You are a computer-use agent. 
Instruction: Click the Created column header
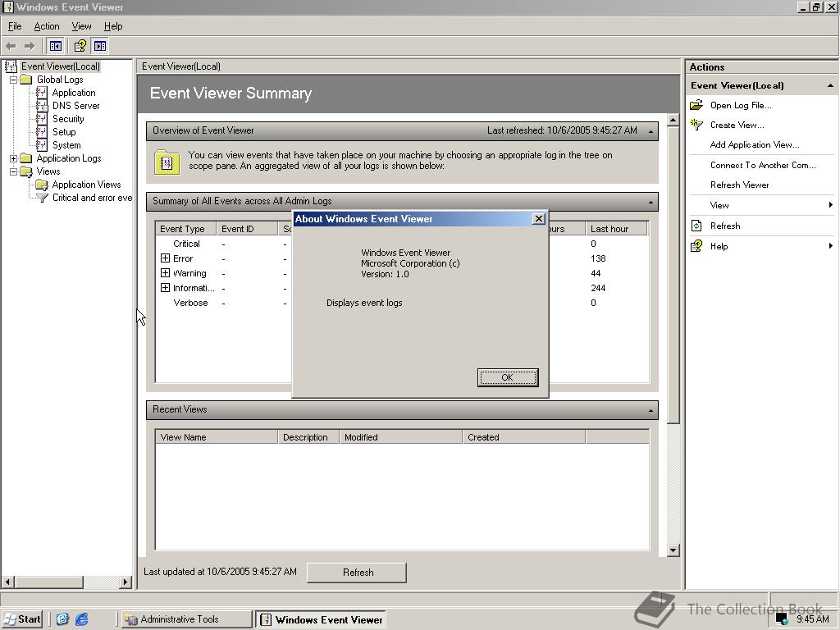pos(523,437)
